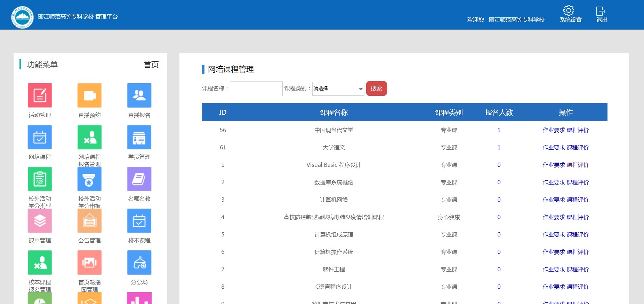Open the 活动管理 icon in menu
Image resolution: width=644 pixels, height=304 pixels.
tap(40, 95)
